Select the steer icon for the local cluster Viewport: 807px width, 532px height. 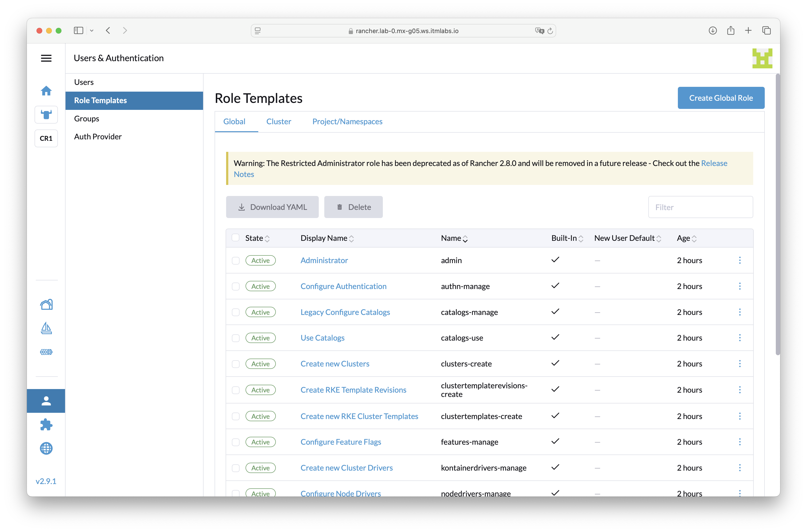(46, 114)
